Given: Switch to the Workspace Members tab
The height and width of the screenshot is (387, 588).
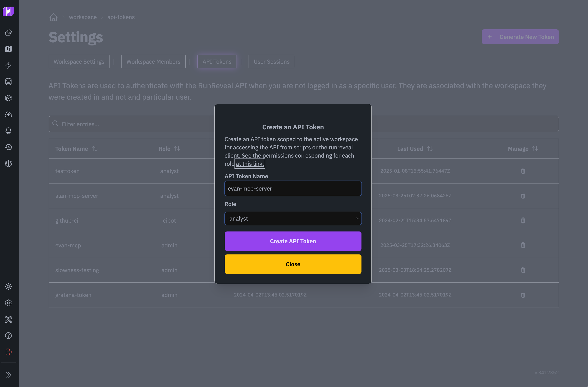Looking at the screenshot, I should [153, 61].
